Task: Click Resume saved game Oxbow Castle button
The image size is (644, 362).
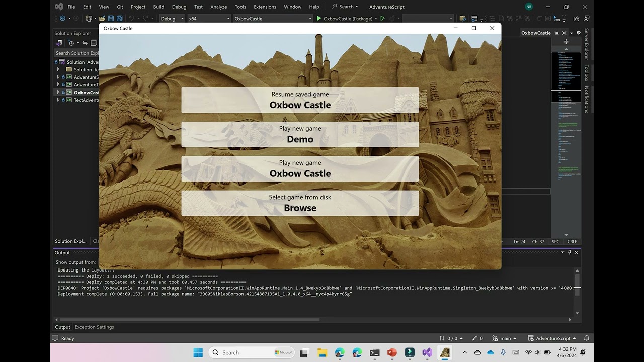Action: click(300, 100)
